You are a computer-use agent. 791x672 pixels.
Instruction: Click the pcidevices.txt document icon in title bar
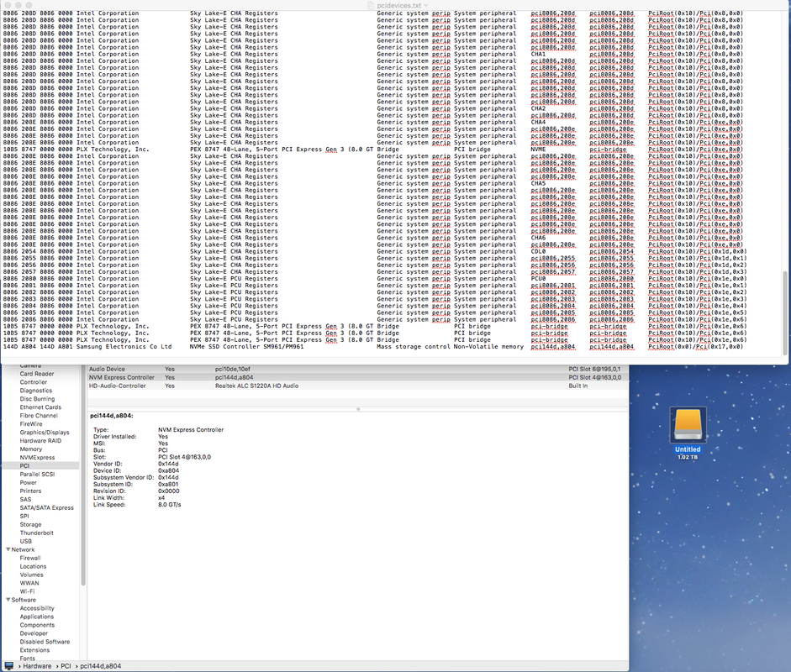(x=371, y=5)
